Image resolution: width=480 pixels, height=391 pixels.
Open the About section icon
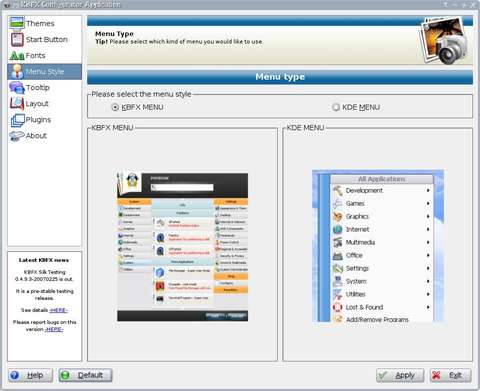pos(17,136)
